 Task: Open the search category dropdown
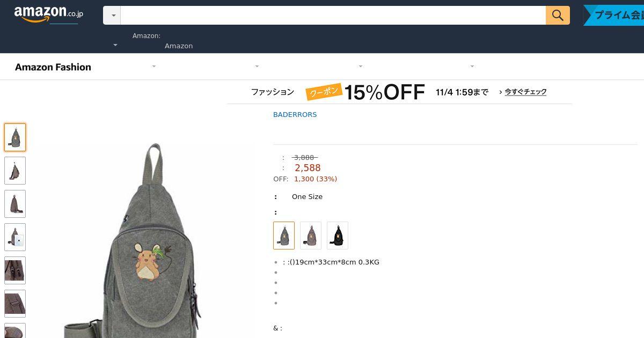tap(112, 15)
